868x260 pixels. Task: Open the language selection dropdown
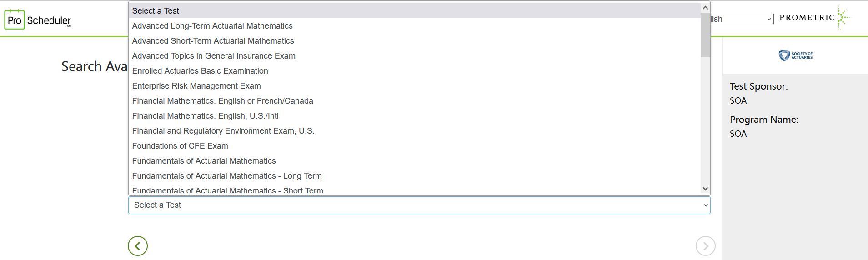[741, 19]
